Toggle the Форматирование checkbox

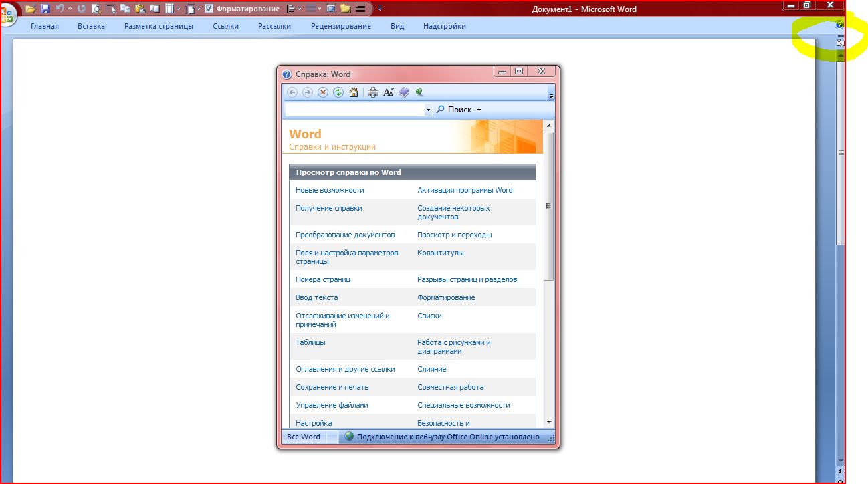click(x=209, y=9)
